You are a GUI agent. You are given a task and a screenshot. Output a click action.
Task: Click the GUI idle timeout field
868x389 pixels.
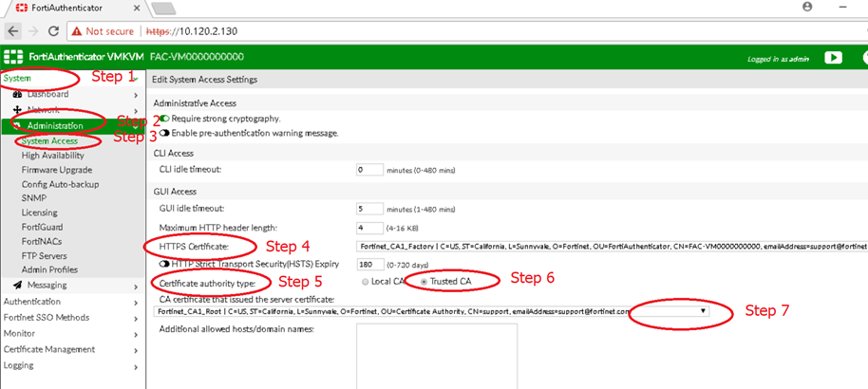(x=369, y=209)
